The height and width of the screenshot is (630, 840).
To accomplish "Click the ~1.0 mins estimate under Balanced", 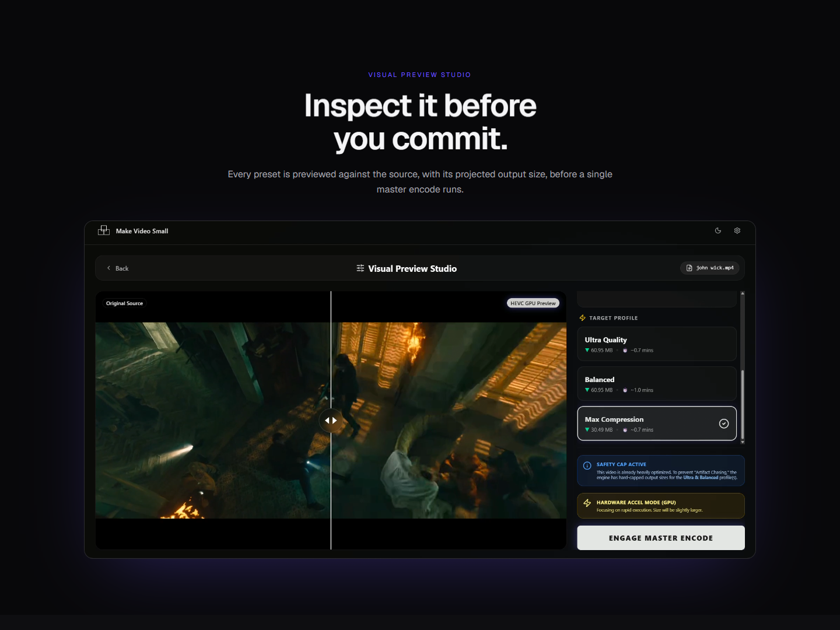I will (642, 390).
